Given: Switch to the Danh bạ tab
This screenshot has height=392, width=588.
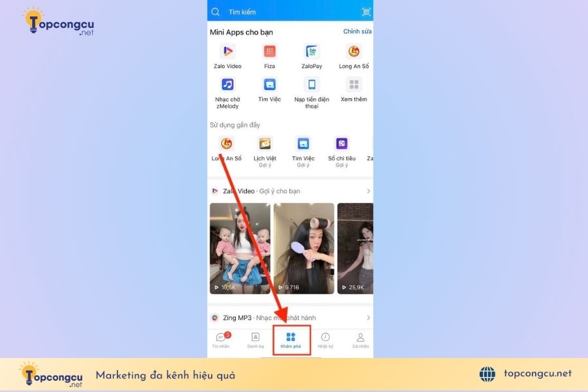Looking at the screenshot, I should [255, 340].
